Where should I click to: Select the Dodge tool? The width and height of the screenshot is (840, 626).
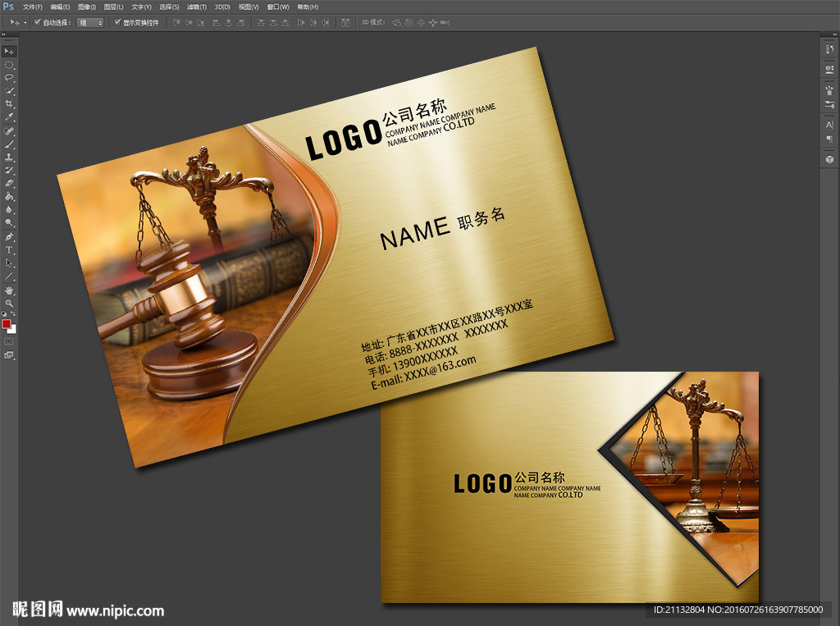tap(9, 222)
